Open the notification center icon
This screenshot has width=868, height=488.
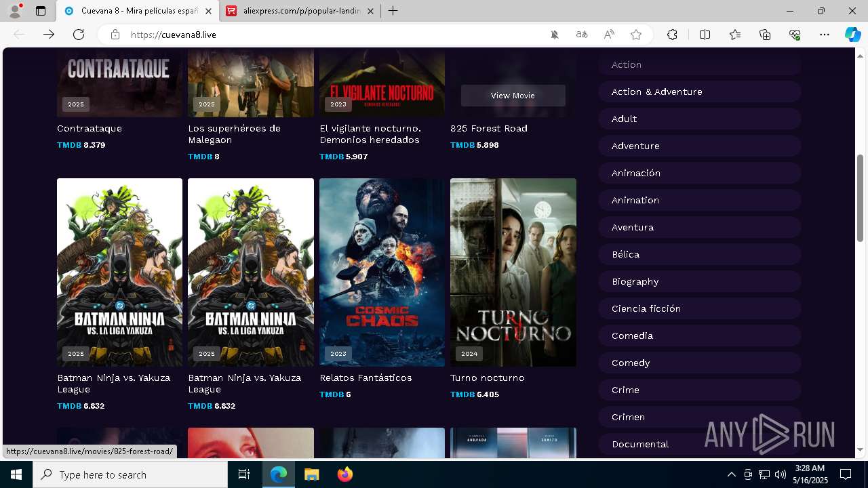pos(846,474)
